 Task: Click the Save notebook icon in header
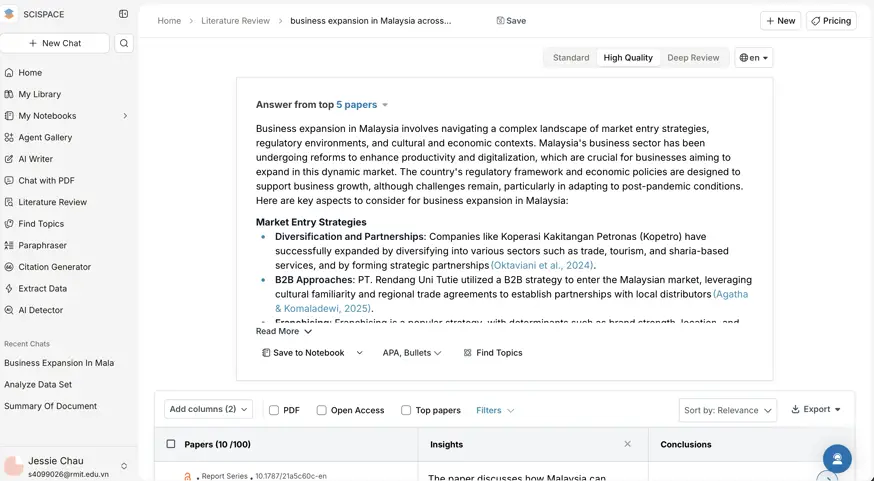coord(500,21)
